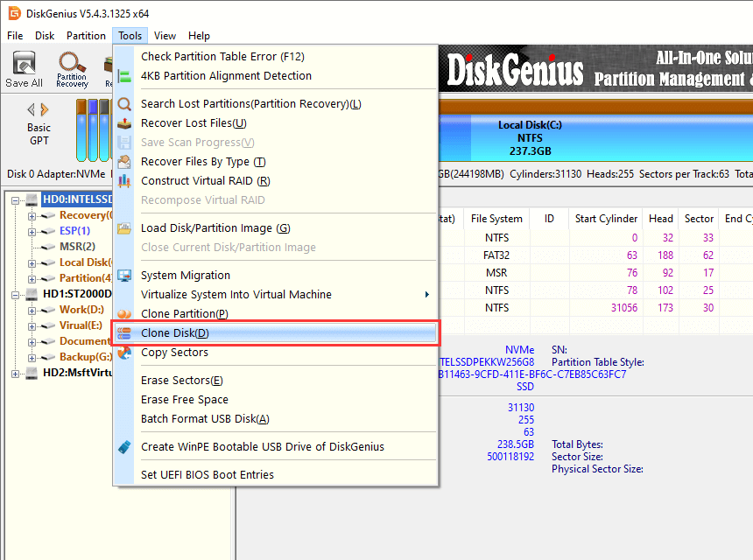Select the ESP(1) partition in tree

[x=74, y=231]
